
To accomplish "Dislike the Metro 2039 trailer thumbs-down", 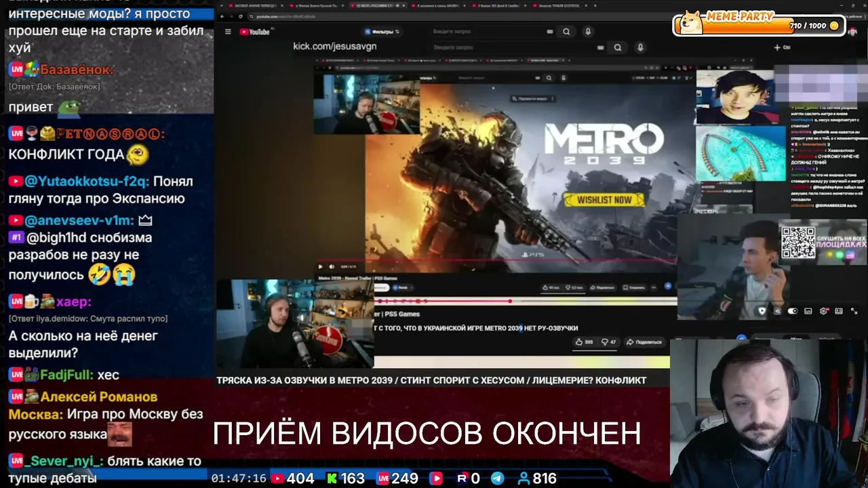I will pos(575,287).
